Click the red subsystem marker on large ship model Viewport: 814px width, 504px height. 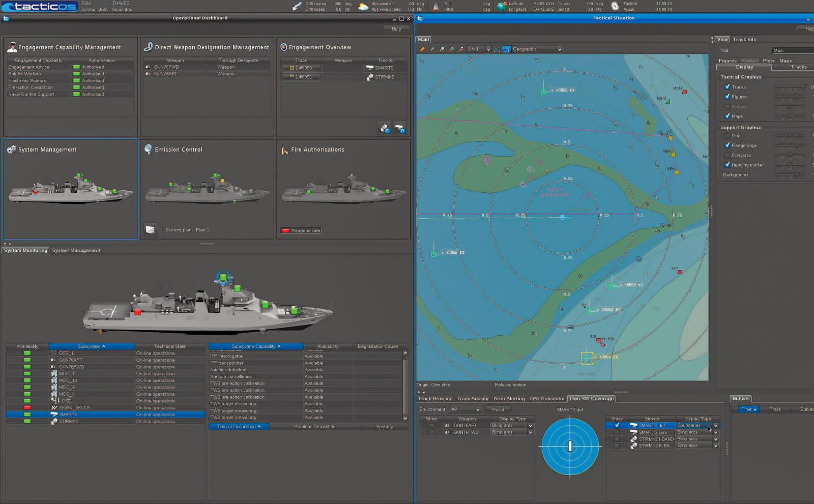(137, 312)
